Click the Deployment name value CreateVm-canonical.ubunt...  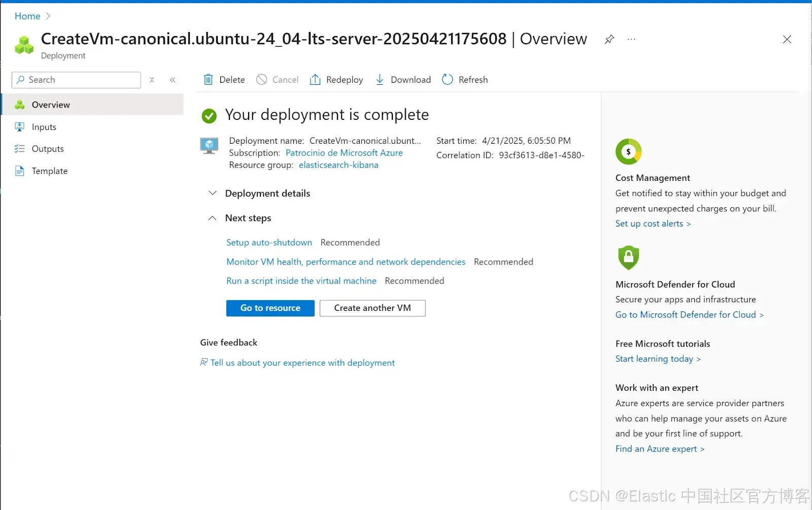365,141
